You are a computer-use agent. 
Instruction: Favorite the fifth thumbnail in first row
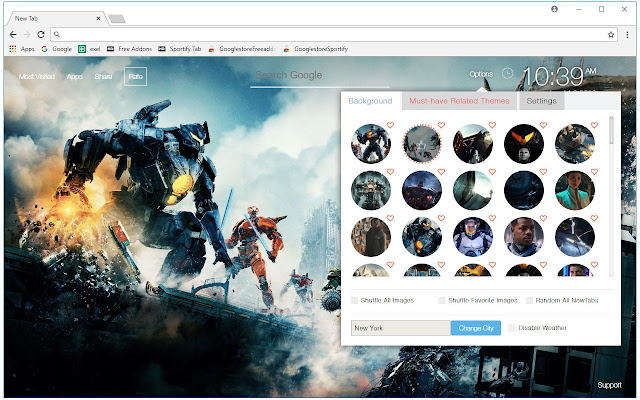click(594, 125)
